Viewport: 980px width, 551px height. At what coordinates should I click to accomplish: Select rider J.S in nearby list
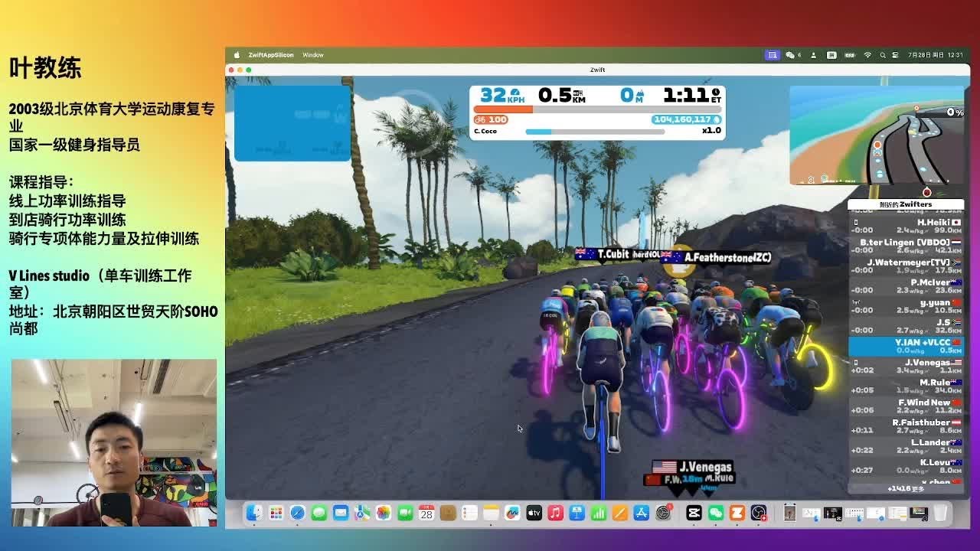coord(906,326)
